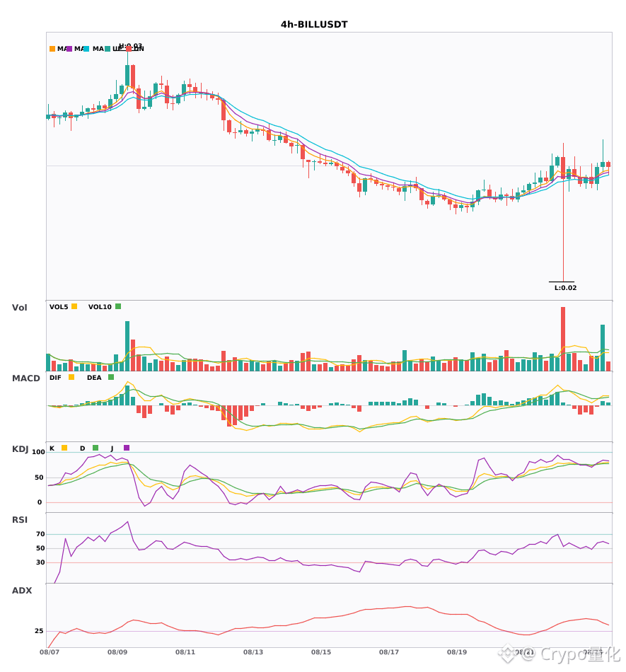Click the tallest red volume bar

[563, 339]
